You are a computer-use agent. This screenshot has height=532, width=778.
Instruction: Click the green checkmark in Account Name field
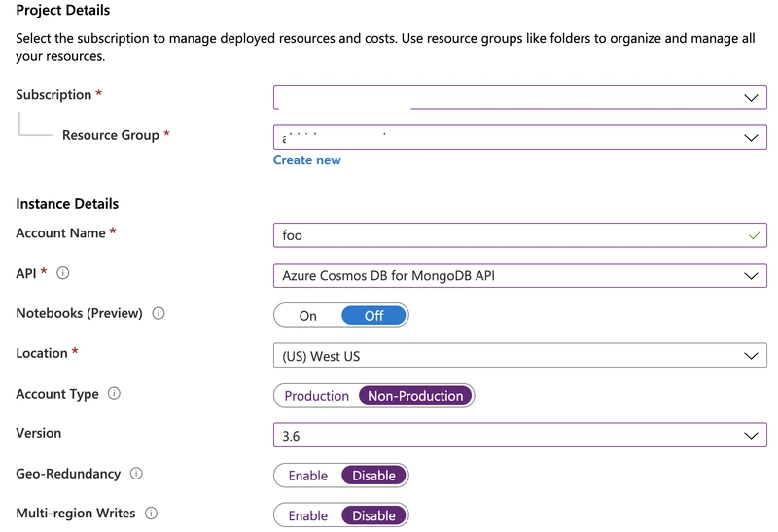click(x=755, y=235)
